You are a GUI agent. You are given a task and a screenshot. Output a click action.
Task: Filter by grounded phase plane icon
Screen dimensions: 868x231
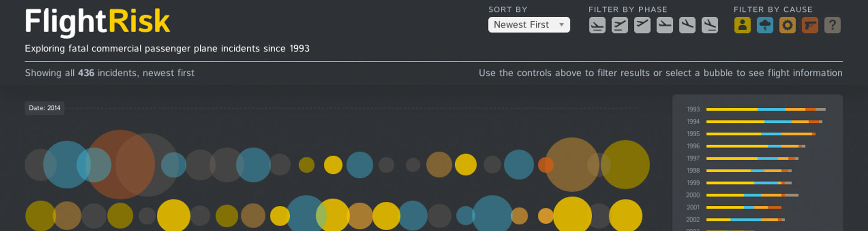597,25
